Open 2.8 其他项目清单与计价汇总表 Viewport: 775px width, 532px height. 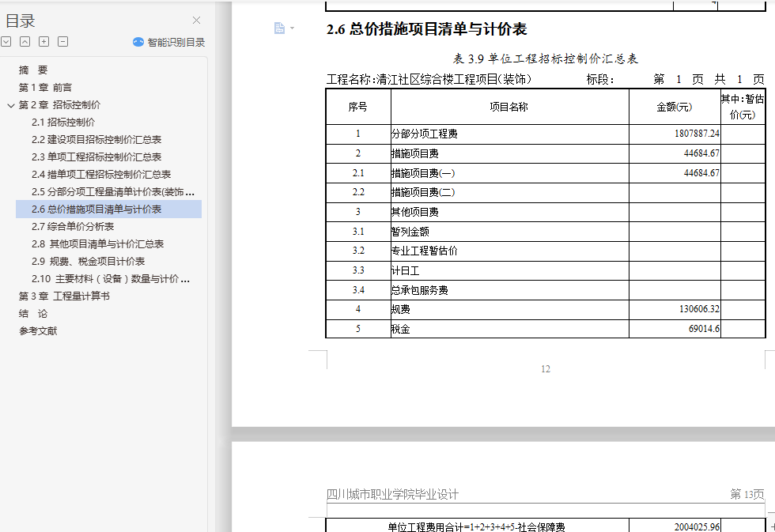tap(98, 244)
